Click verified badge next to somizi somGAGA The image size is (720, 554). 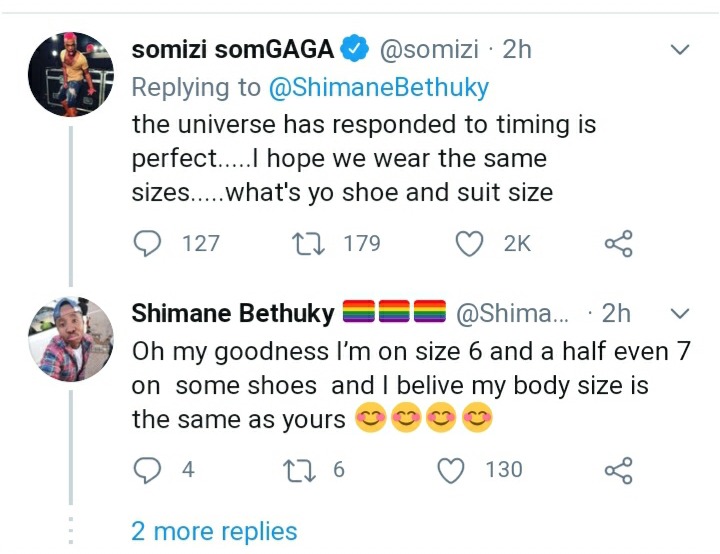[358, 48]
